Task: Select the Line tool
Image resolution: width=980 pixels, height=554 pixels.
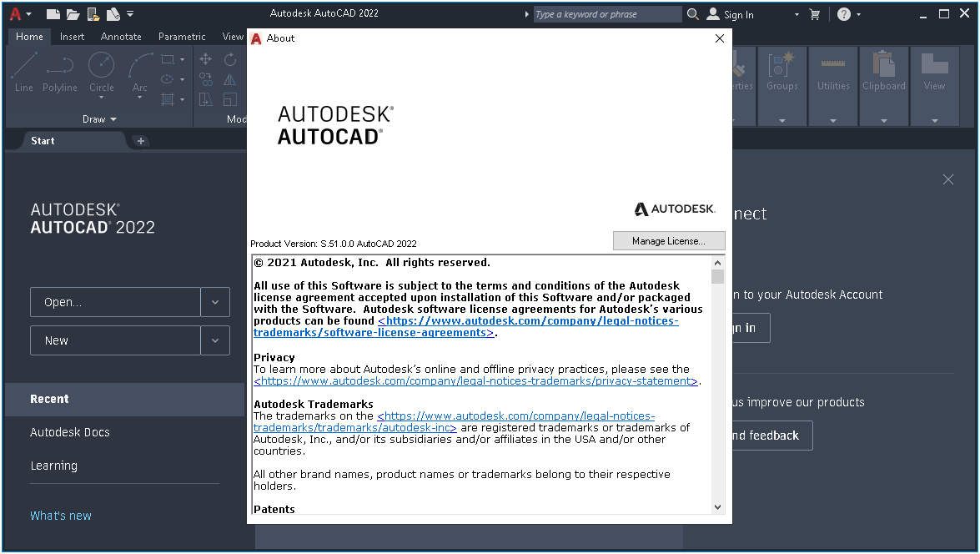Action: 24,73
